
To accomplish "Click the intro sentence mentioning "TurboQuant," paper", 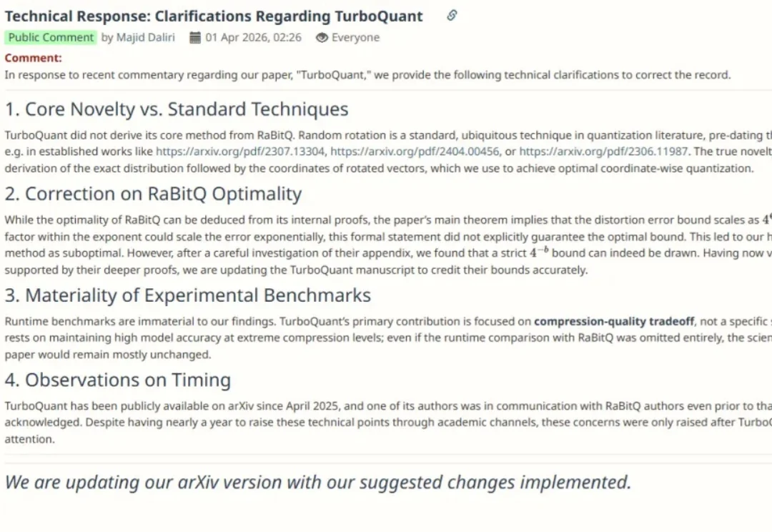I will point(367,74).
